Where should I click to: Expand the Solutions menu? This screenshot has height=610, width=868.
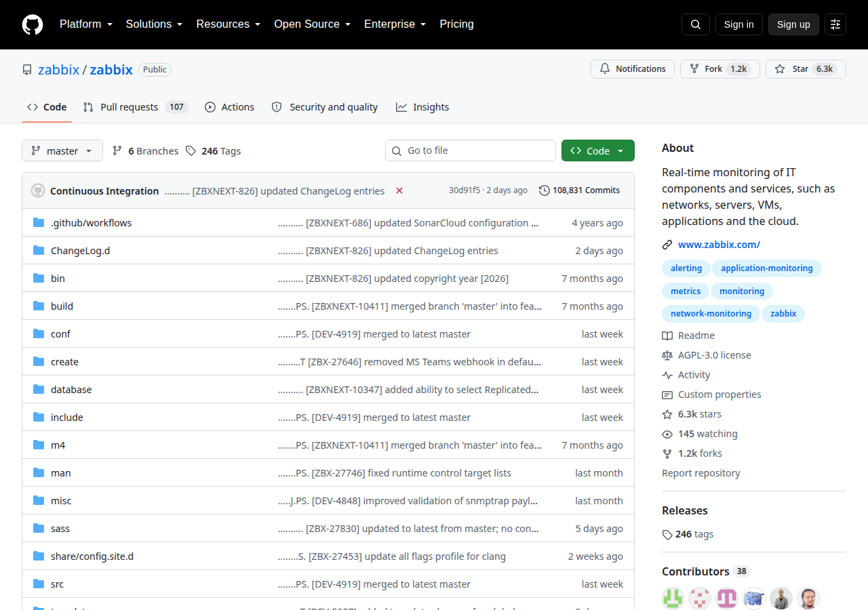tap(154, 24)
